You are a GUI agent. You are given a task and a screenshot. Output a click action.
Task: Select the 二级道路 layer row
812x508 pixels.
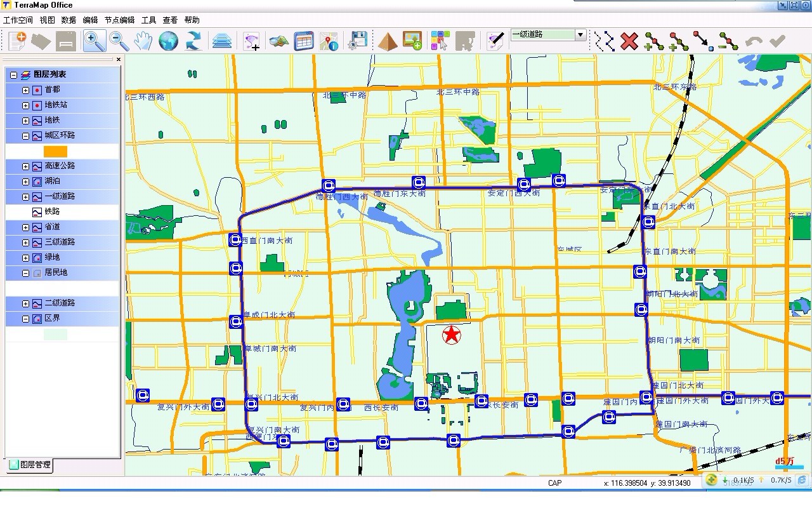pos(62,304)
